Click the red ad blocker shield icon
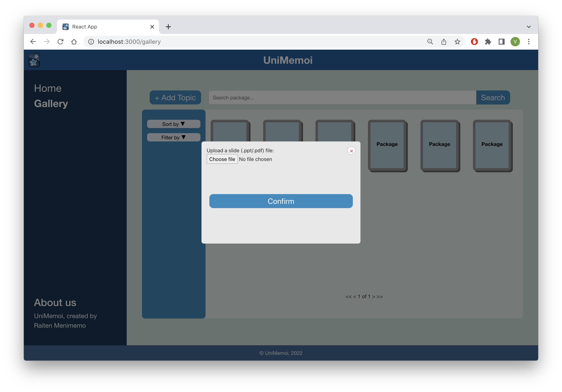This screenshot has width=562, height=392. pyautogui.click(x=474, y=42)
